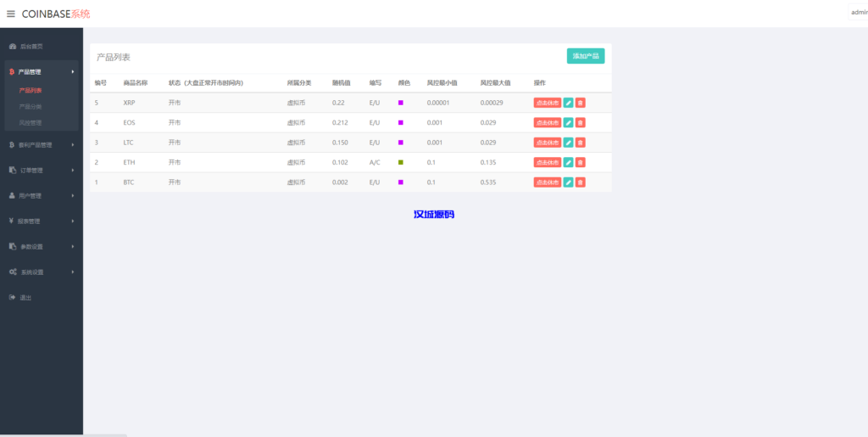Click the 退出 logout icon in sidebar
868x437 pixels.
[x=12, y=298]
